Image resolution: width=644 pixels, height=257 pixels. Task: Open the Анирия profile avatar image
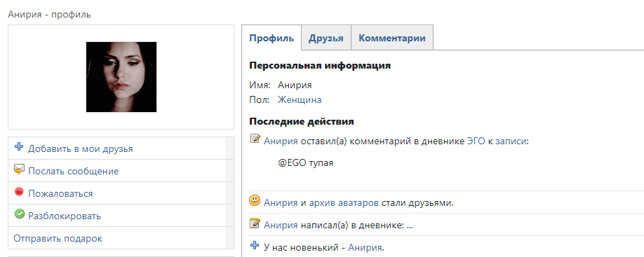pos(121,77)
